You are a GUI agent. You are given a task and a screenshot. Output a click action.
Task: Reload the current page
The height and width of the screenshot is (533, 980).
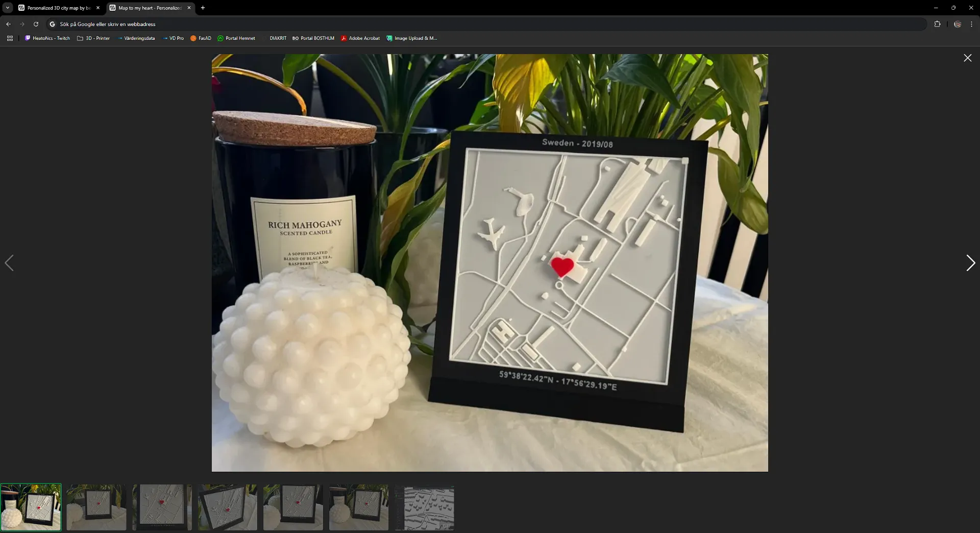click(36, 23)
